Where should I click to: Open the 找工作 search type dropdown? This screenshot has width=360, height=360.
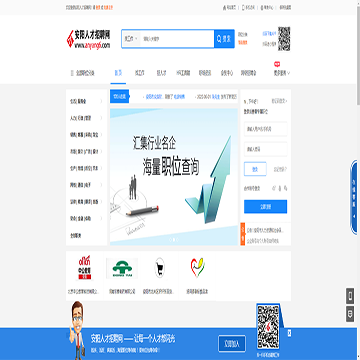point(131,39)
